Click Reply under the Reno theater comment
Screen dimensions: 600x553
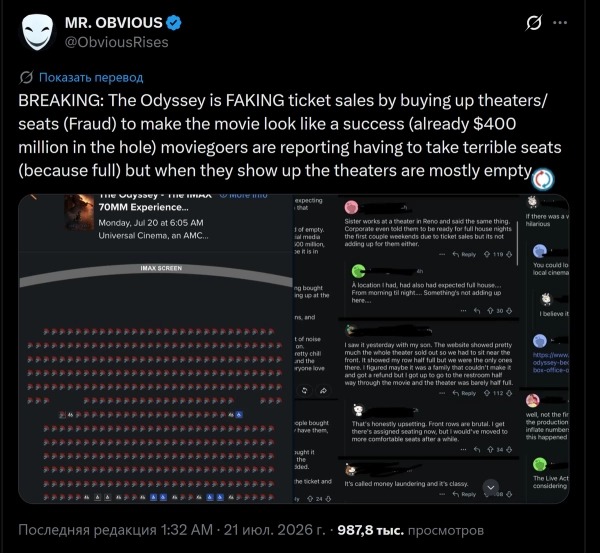(464, 254)
